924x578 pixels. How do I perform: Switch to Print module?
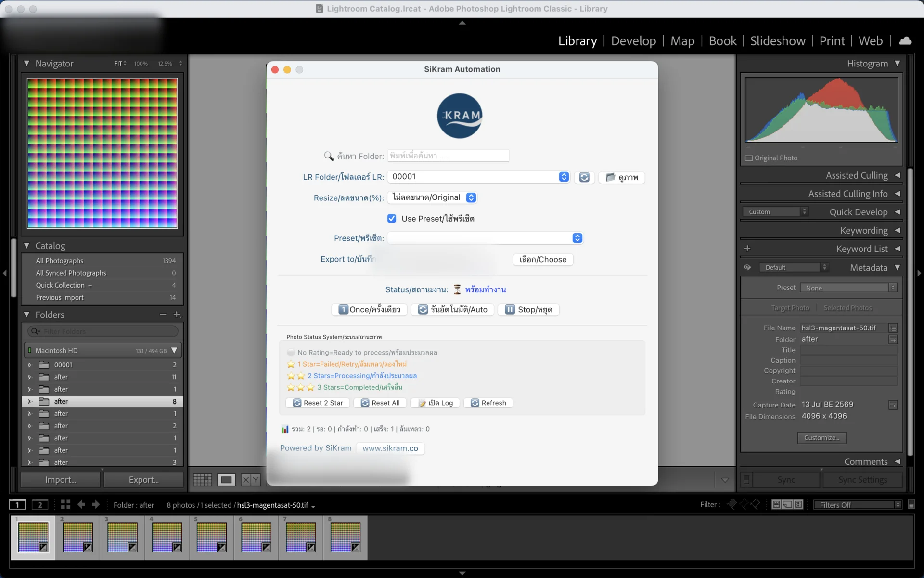pyautogui.click(x=832, y=41)
